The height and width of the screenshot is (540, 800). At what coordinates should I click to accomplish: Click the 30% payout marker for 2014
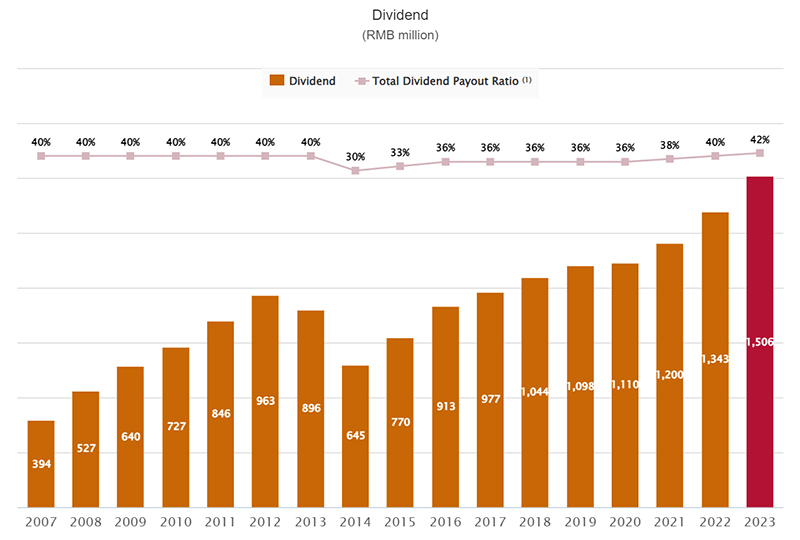356,170
